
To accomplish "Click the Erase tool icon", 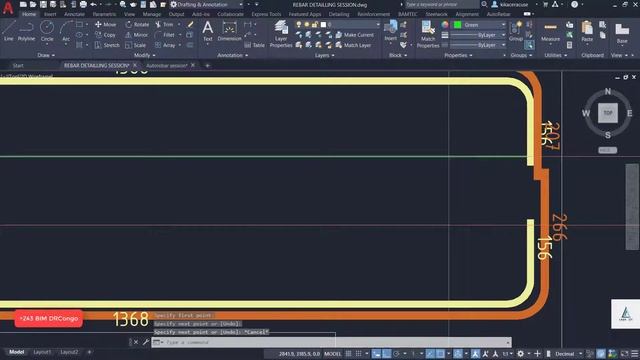I will 191,24.
